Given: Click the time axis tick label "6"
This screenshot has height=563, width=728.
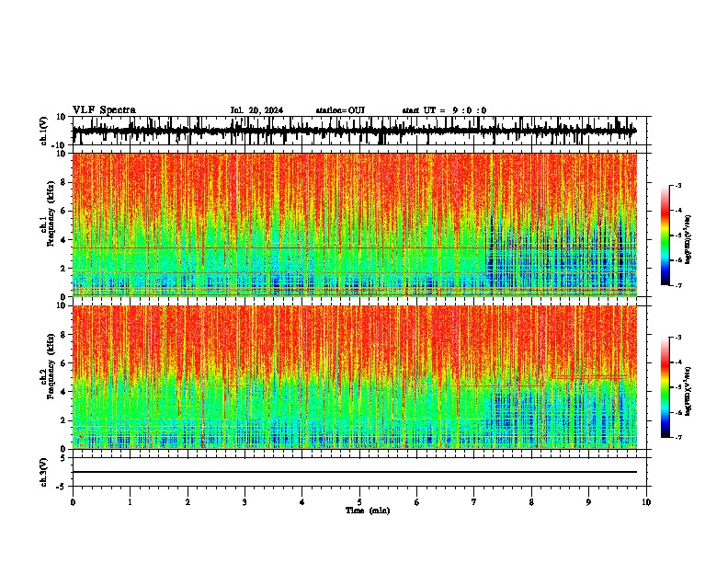Looking at the screenshot, I should coord(417,502).
